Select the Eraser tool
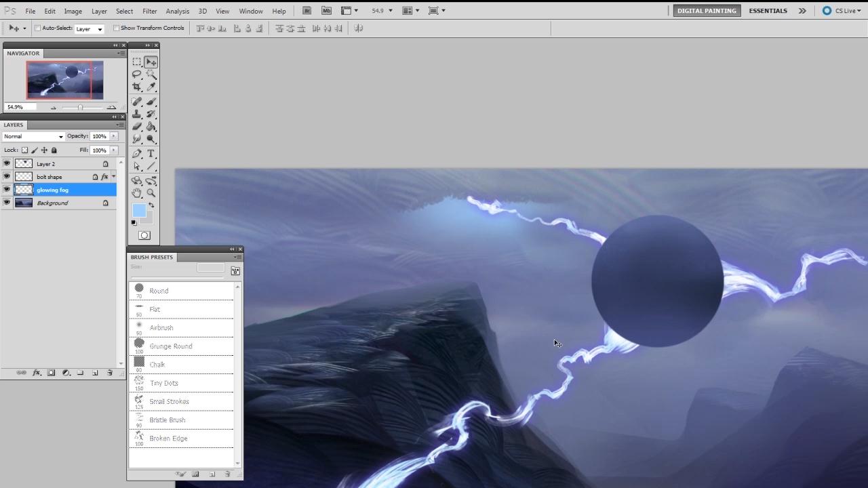This screenshot has height=488, width=868. coord(137,127)
